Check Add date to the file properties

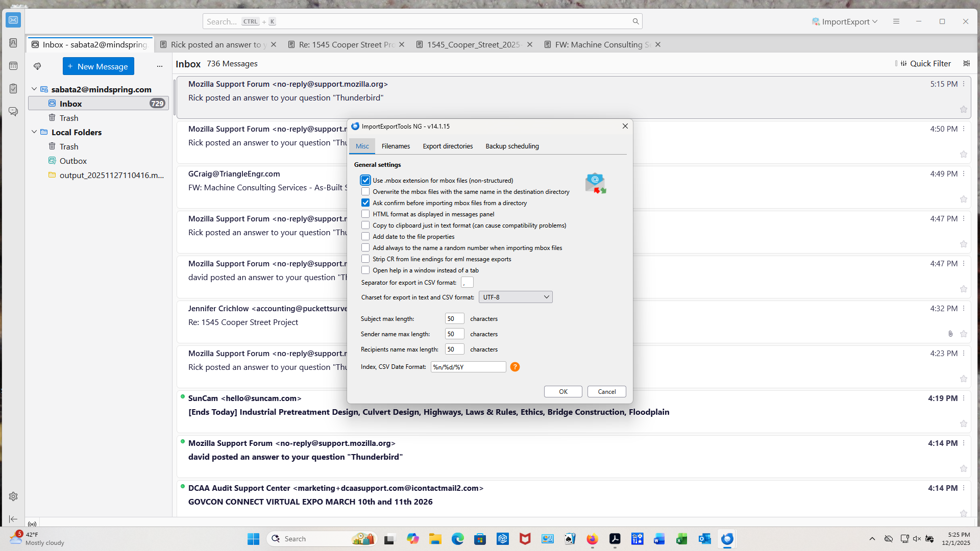click(x=365, y=237)
